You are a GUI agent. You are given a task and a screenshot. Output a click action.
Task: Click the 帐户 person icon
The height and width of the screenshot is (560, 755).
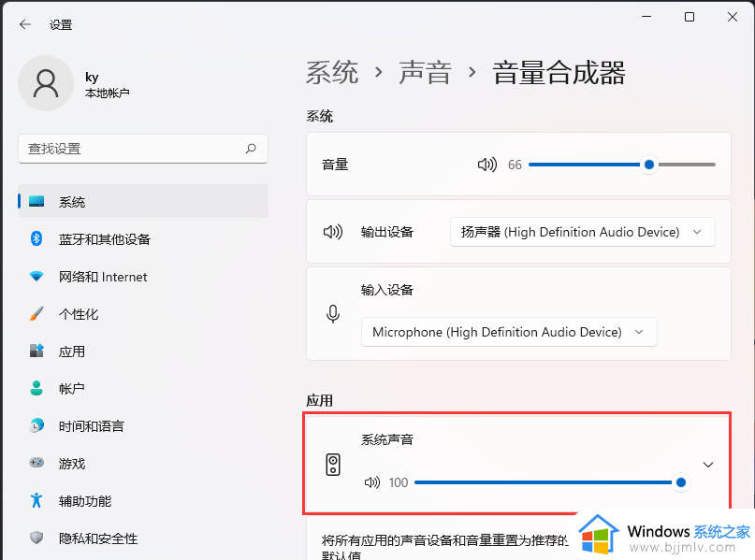click(36, 388)
